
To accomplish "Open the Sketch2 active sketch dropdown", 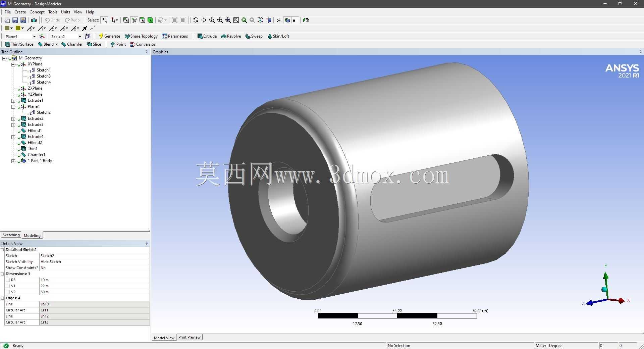I will [x=80, y=36].
